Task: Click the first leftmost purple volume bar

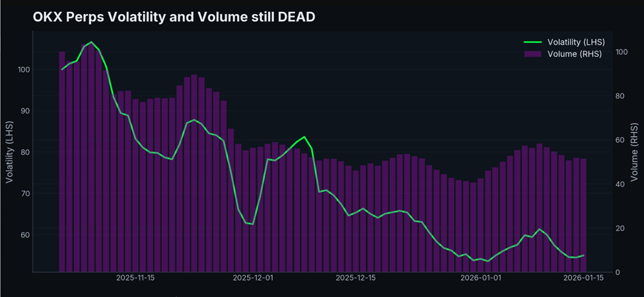Action: [62, 165]
